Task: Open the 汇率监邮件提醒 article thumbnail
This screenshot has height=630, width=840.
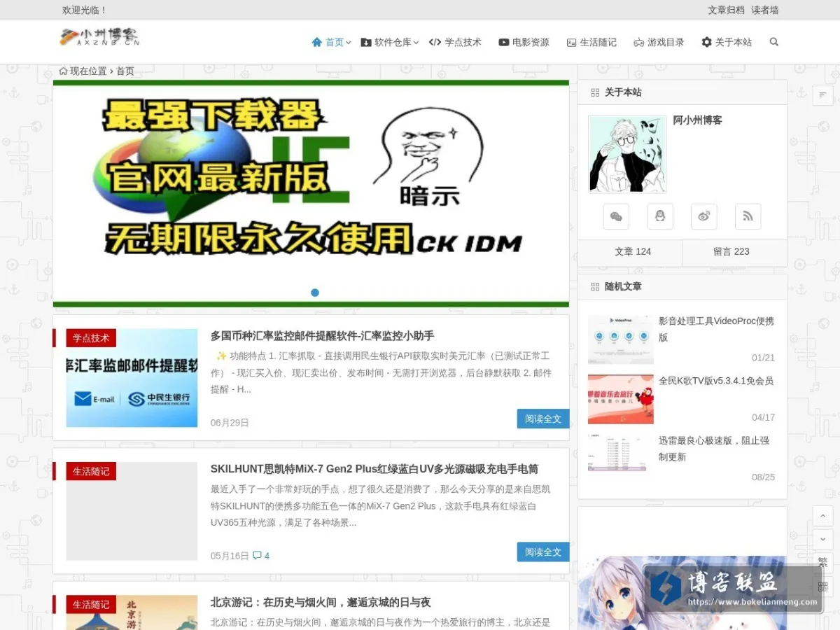Action: coord(132,378)
